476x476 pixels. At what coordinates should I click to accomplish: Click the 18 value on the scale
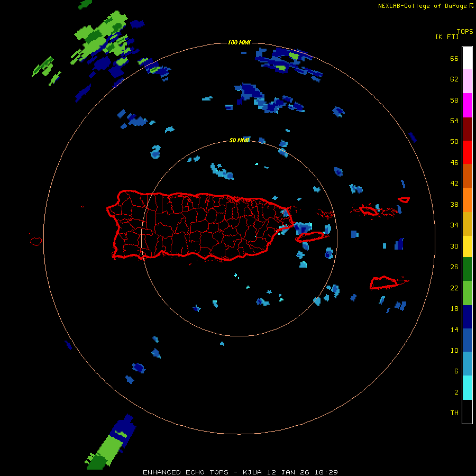[x=454, y=309]
